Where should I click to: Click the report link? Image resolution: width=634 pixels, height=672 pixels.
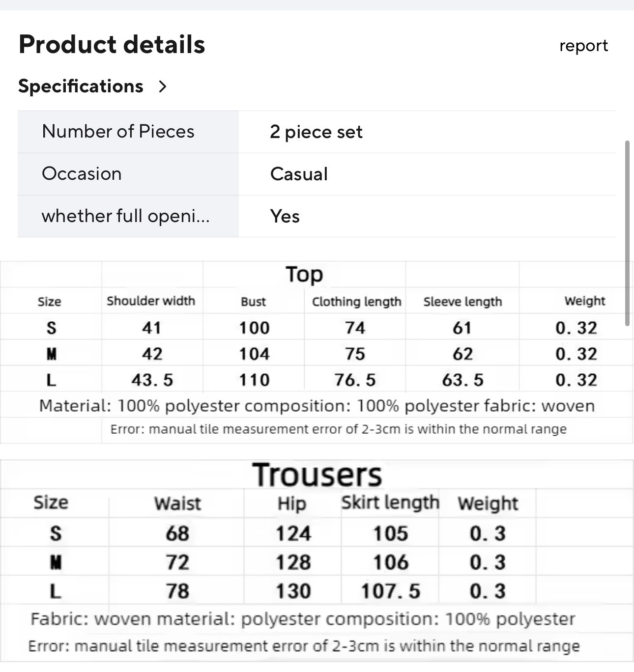(583, 46)
